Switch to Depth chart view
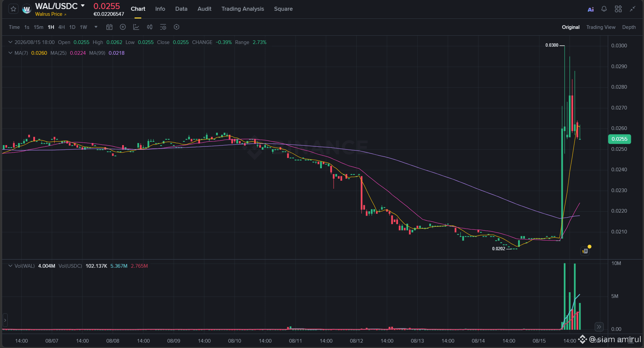The width and height of the screenshot is (644, 348). tap(629, 27)
